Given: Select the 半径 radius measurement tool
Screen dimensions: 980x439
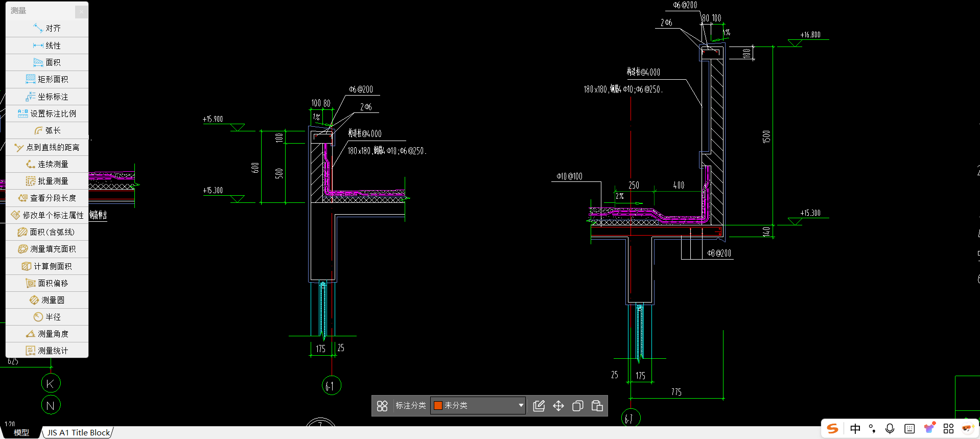Looking at the screenshot, I should 47,317.
